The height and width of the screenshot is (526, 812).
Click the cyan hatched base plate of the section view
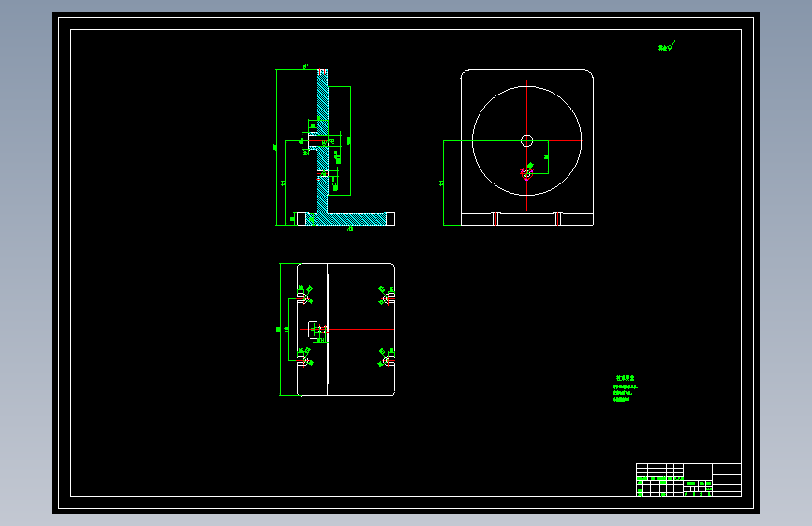[346, 219]
